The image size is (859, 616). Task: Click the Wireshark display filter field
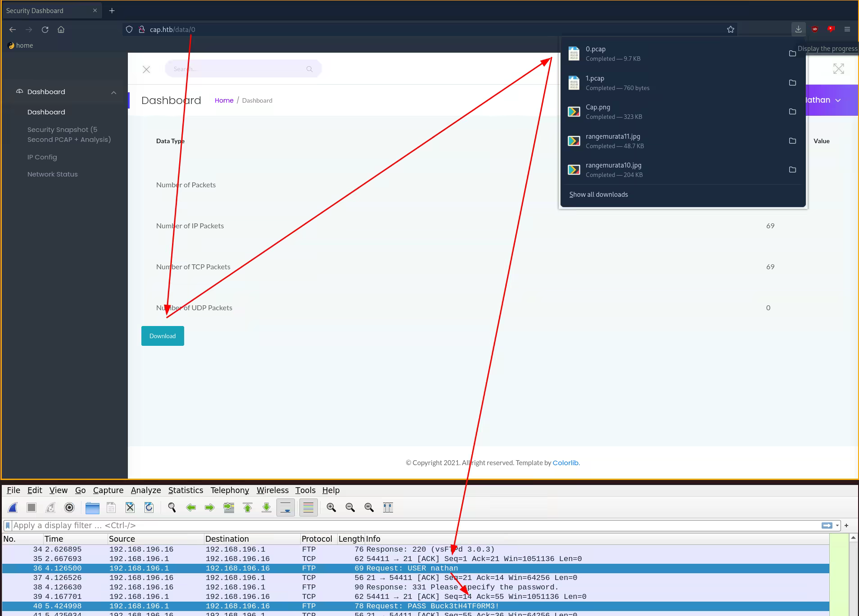[405, 525]
